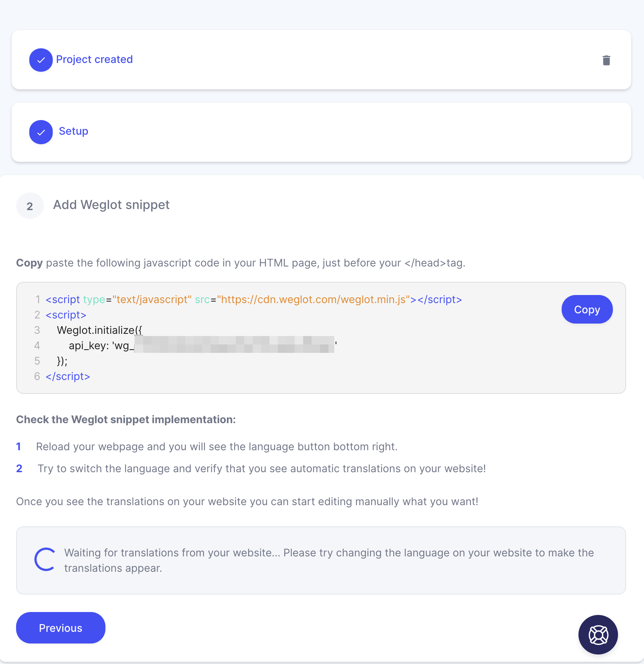
Task: Click the bold Copy word in instructions
Action: [x=29, y=263]
